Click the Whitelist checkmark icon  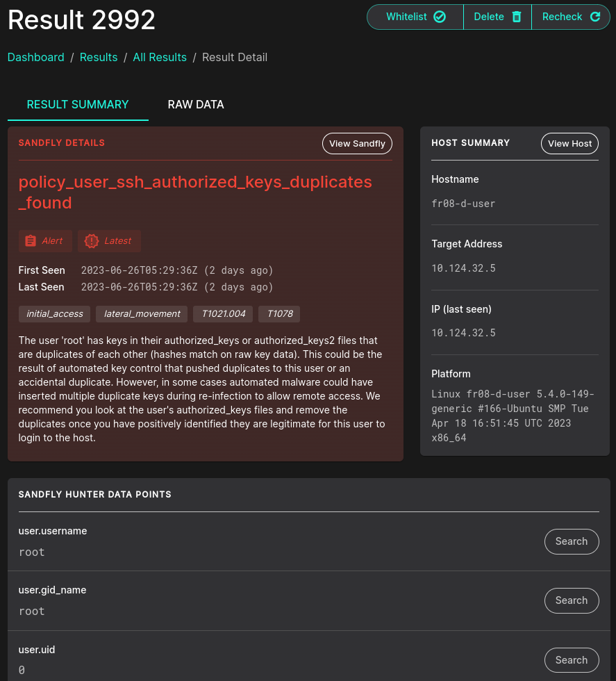[440, 17]
